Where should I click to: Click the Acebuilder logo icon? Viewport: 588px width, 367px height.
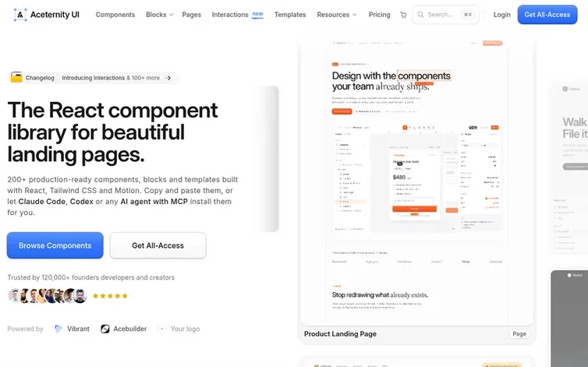pyautogui.click(x=105, y=329)
